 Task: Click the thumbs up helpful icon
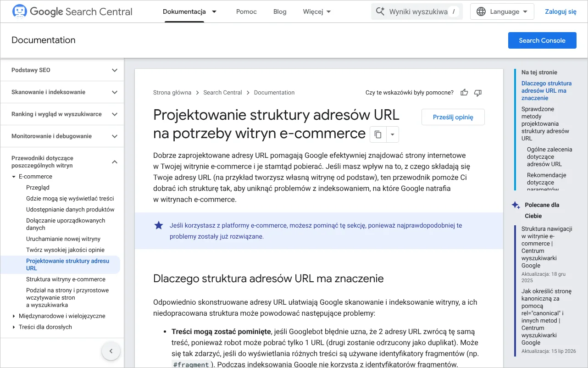pos(464,93)
